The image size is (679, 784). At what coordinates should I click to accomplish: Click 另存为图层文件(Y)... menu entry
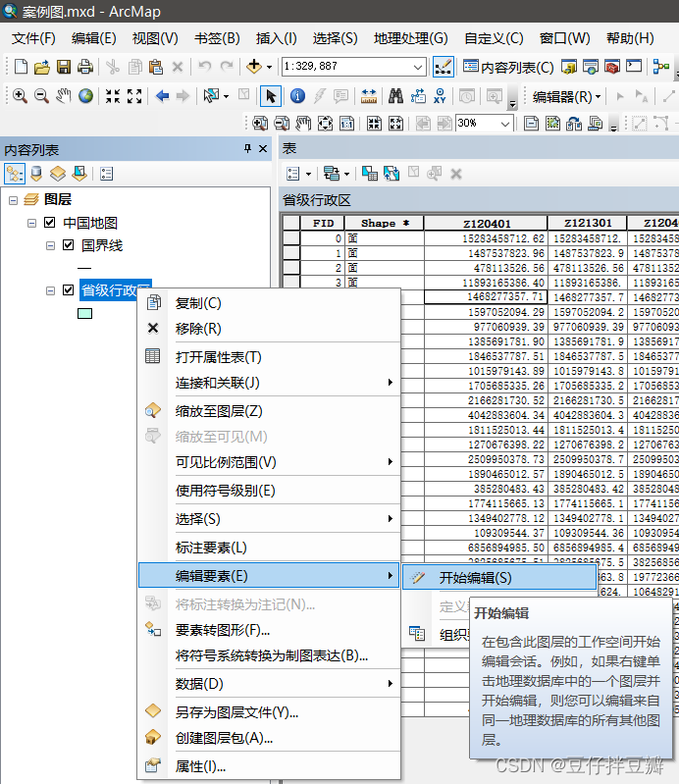coord(269,712)
